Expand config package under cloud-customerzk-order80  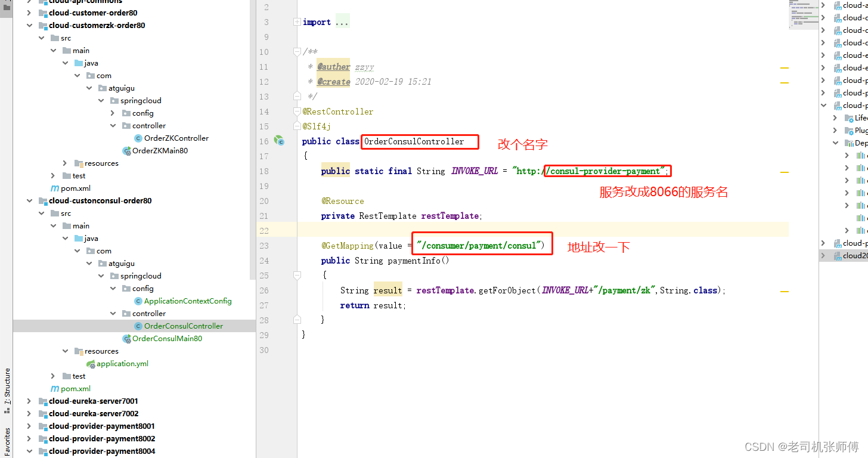(x=113, y=113)
